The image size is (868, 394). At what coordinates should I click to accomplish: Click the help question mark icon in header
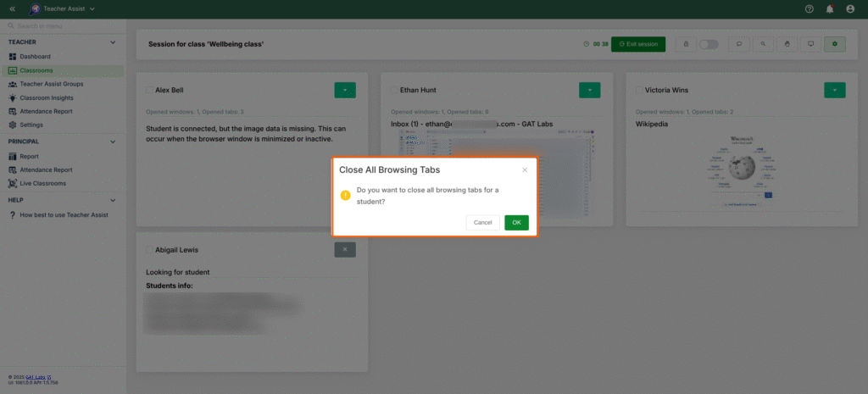(809, 8)
